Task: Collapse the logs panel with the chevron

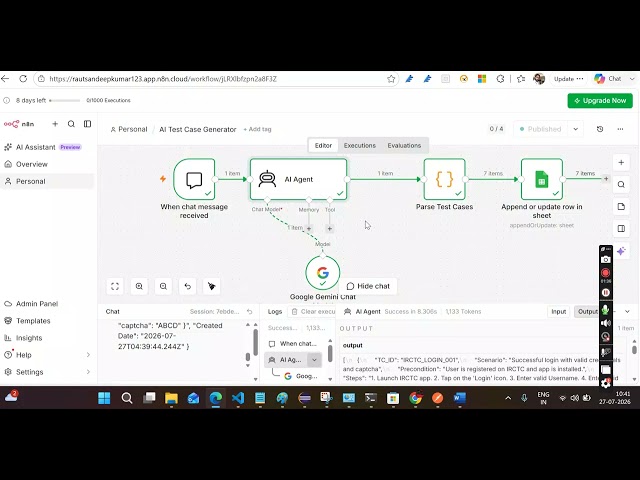Action: [627, 311]
